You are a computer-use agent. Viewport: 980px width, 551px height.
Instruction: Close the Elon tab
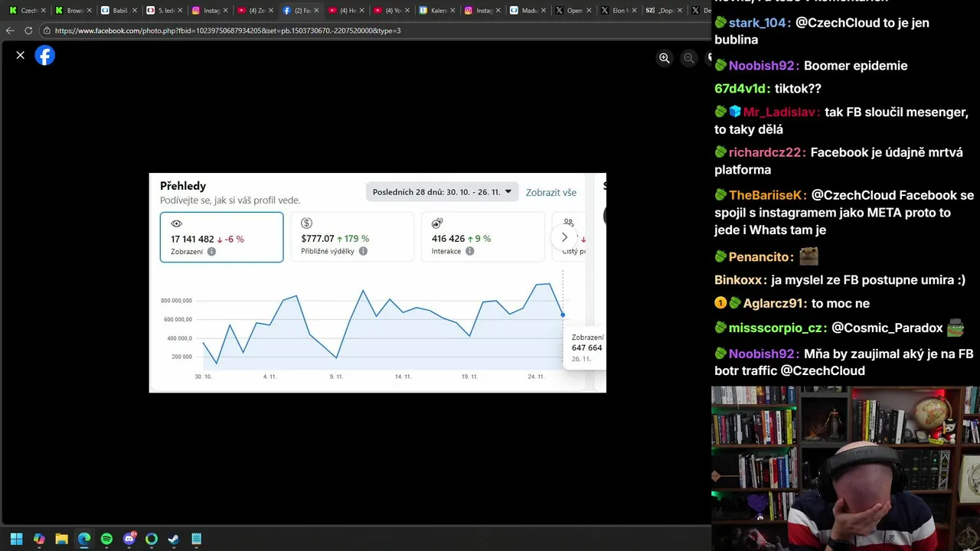coord(634,11)
